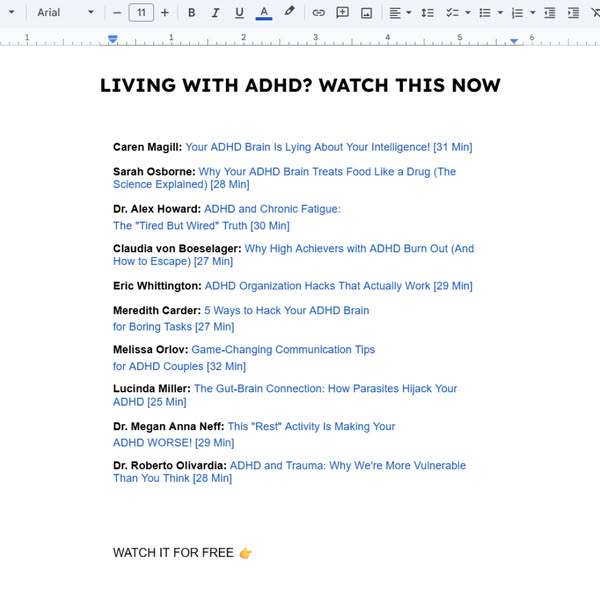Click the font size field showing 11

pos(141,13)
